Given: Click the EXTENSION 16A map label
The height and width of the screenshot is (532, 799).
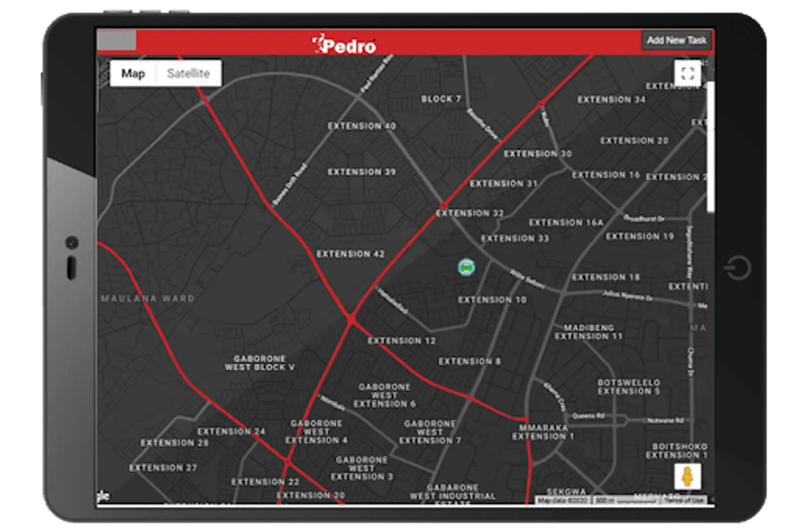Looking at the screenshot, I should (x=566, y=223).
